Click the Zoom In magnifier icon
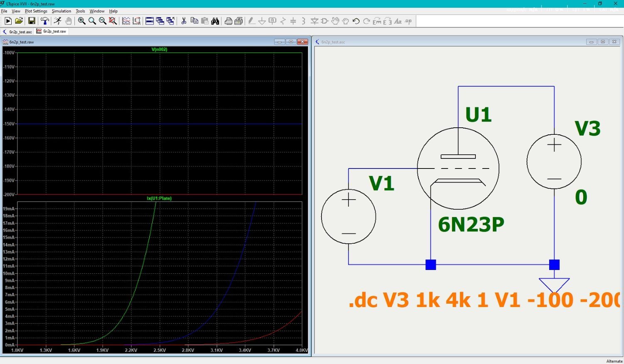Viewport: 624px width, 364px height. 82,21
